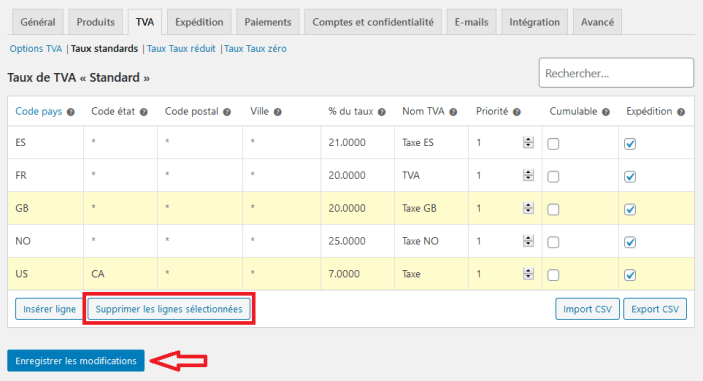Click the Export CSV button
703x381 pixels.
coord(655,309)
